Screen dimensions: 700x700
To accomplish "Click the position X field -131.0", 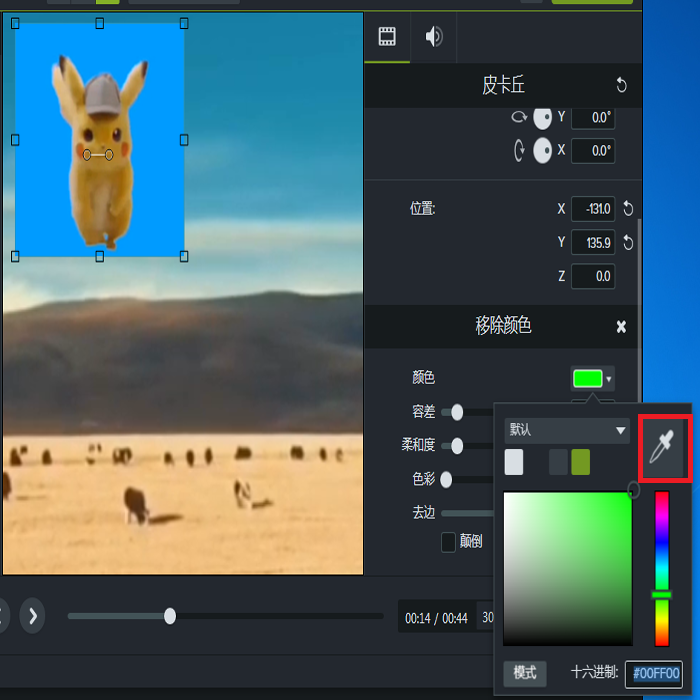I will click(593, 208).
